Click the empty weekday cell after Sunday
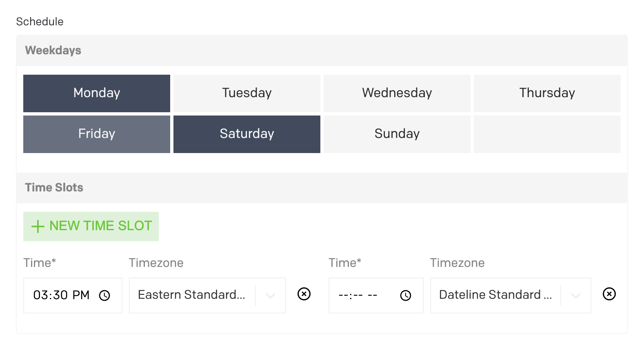644x351 pixels. click(547, 134)
